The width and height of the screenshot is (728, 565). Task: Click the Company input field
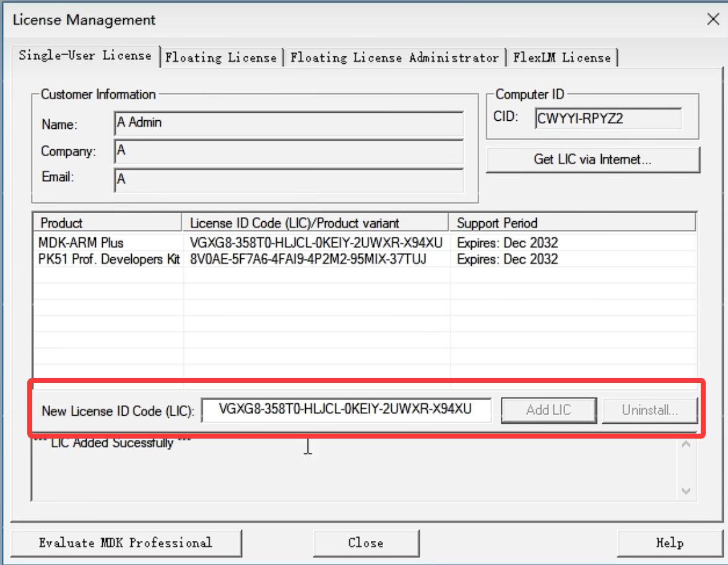point(288,151)
